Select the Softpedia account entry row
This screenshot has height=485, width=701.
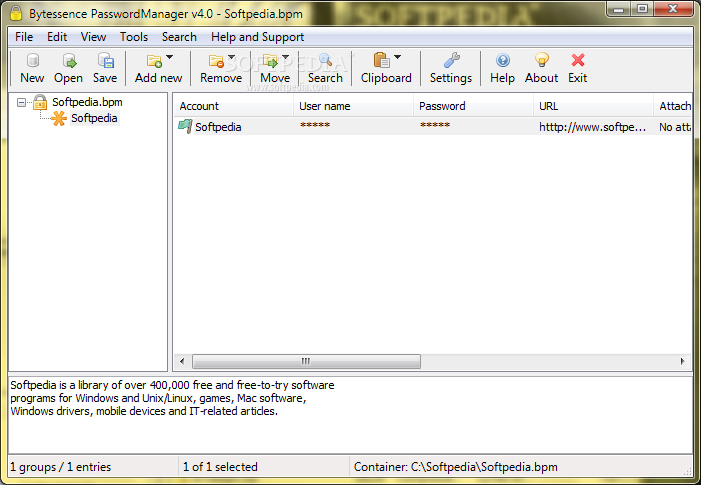(433, 127)
